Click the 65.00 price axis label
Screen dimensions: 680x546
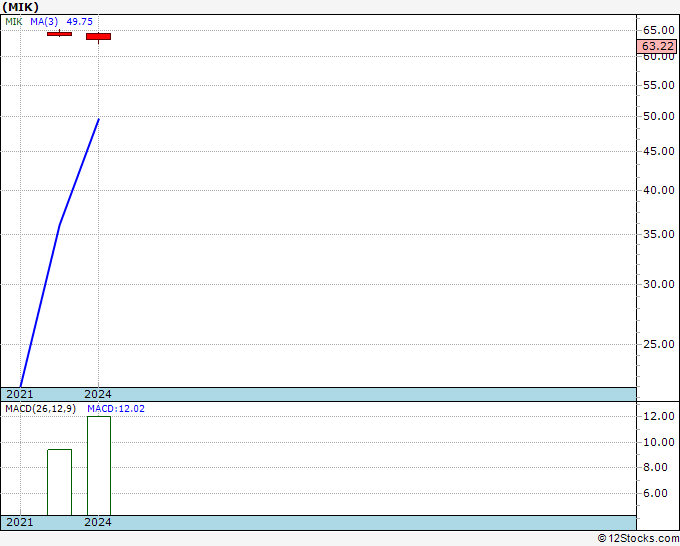[659, 30]
